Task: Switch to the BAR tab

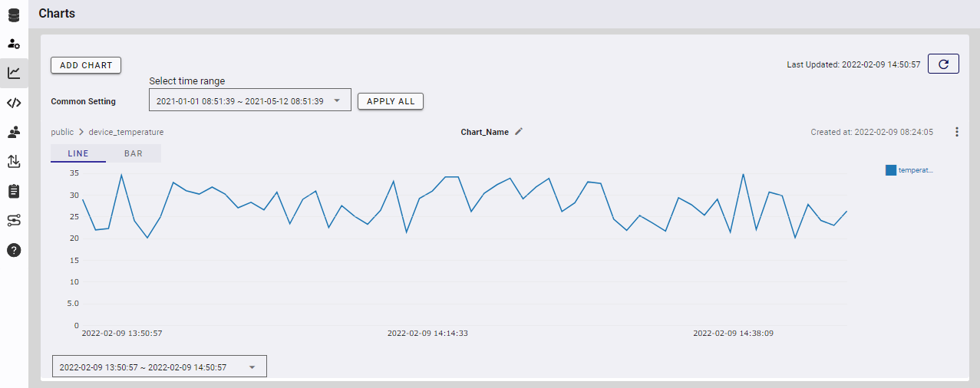Action: (x=134, y=153)
